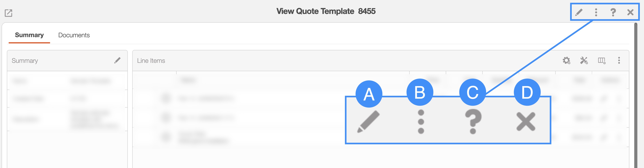Screen dimensions: 644x168
Task: Switch to the Summary tab
Action: pos(29,35)
